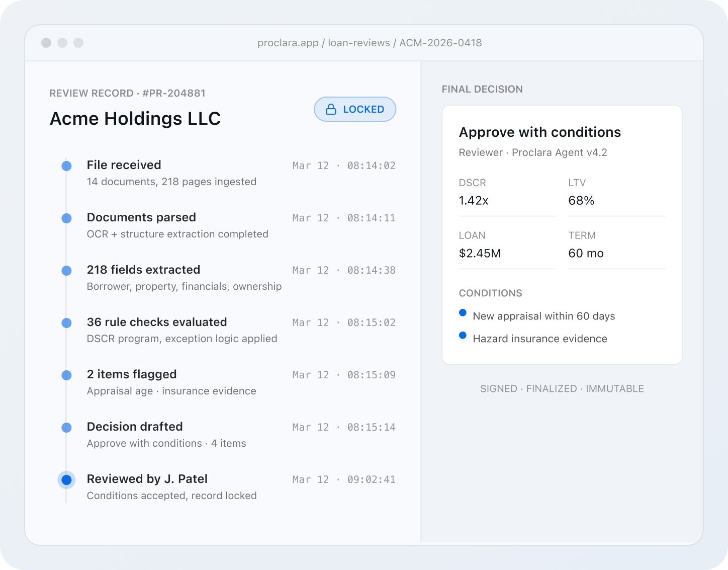This screenshot has height=570, width=728.
Task: Click the TERM value 60 mo
Action: [x=586, y=254]
